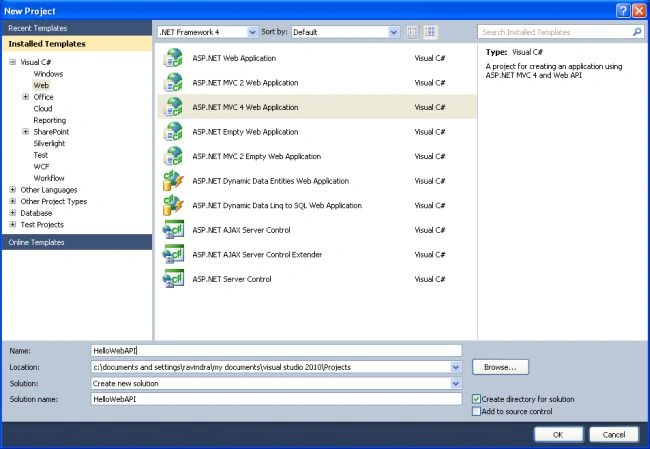This screenshot has width=650, height=449.
Task: Switch to small icons list view
Action: [412, 32]
